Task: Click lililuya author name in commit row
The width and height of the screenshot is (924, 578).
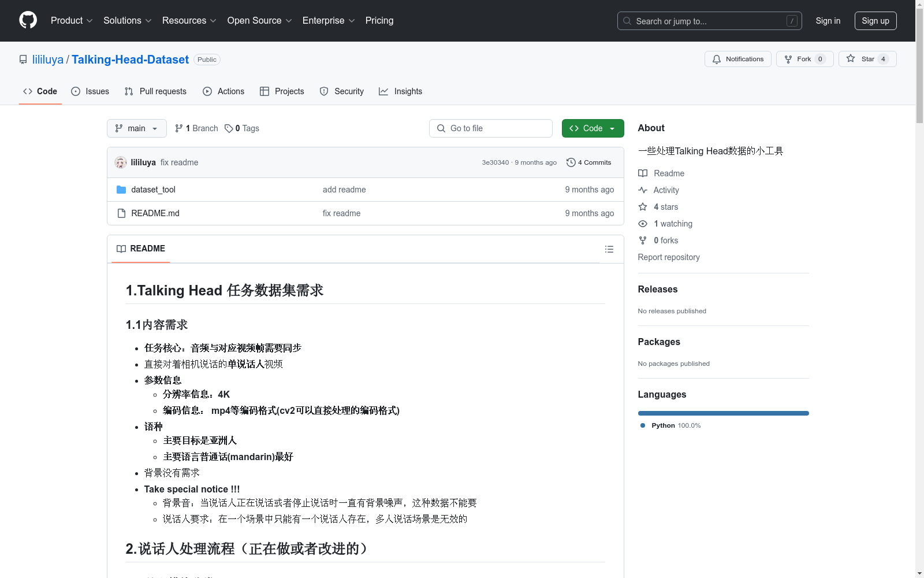Action: 143,162
